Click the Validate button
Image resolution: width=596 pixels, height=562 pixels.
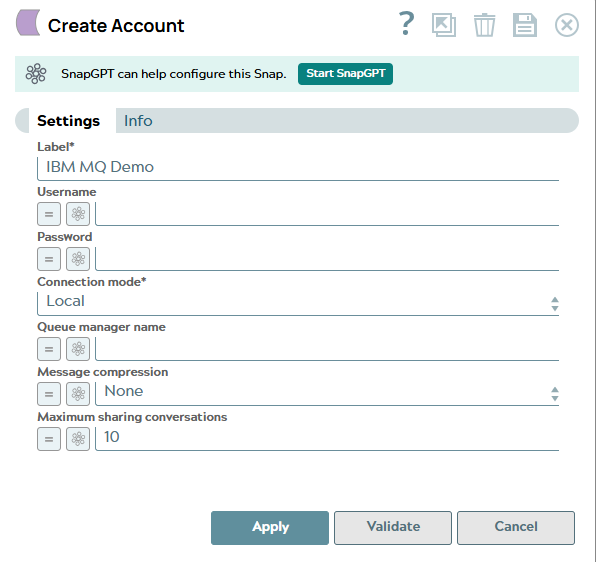393,528
